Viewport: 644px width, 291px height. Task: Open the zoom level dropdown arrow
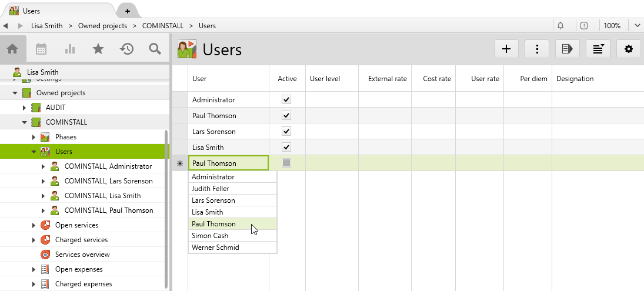pyautogui.click(x=637, y=26)
